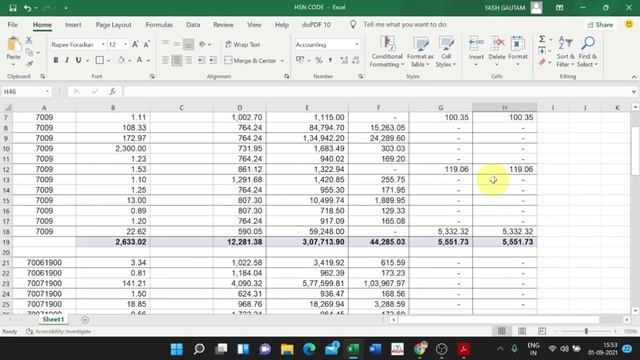The width and height of the screenshot is (640, 360).
Task: Toggle Underline formatting
Action: pyautogui.click(x=78, y=60)
